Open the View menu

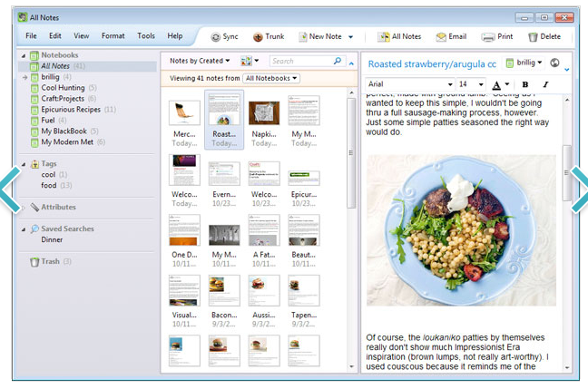(82, 36)
